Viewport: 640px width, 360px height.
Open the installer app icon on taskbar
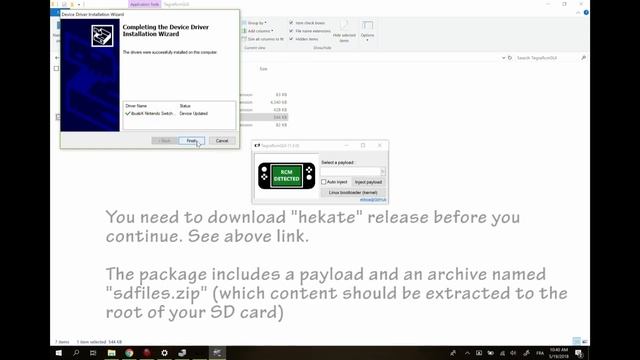pos(182,353)
